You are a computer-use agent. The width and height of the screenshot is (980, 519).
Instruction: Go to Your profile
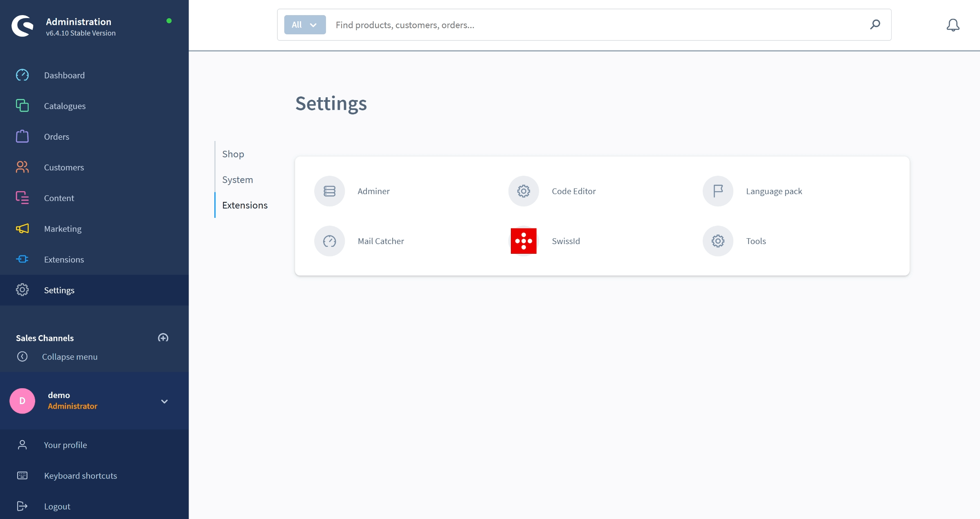point(65,445)
